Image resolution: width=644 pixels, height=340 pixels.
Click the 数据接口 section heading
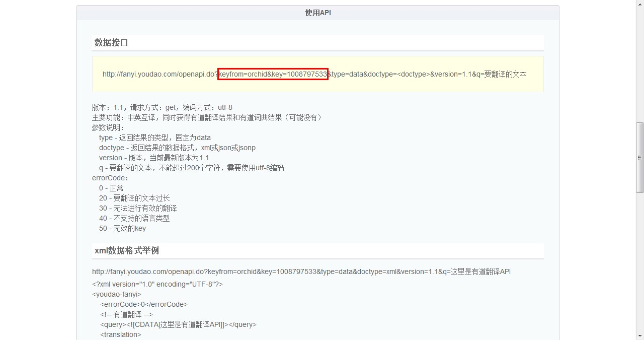pyautogui.click(x=112, y=43)
